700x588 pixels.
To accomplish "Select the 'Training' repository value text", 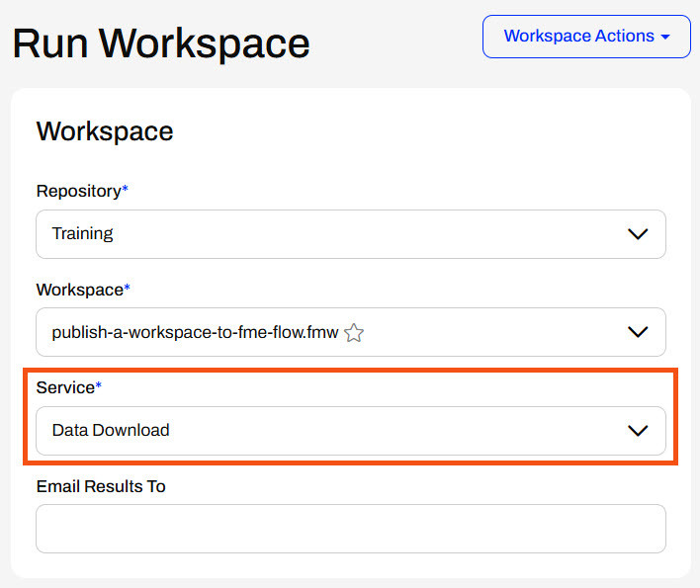I will point(83,234).
